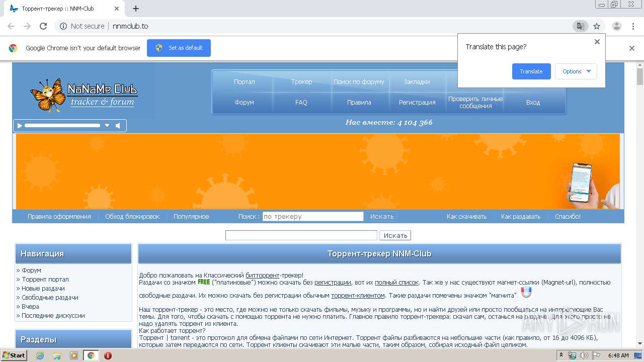The image size is (644, 362).
Task: Open Проверить личные сообщения menu item
Action: [x=475, y=103]
